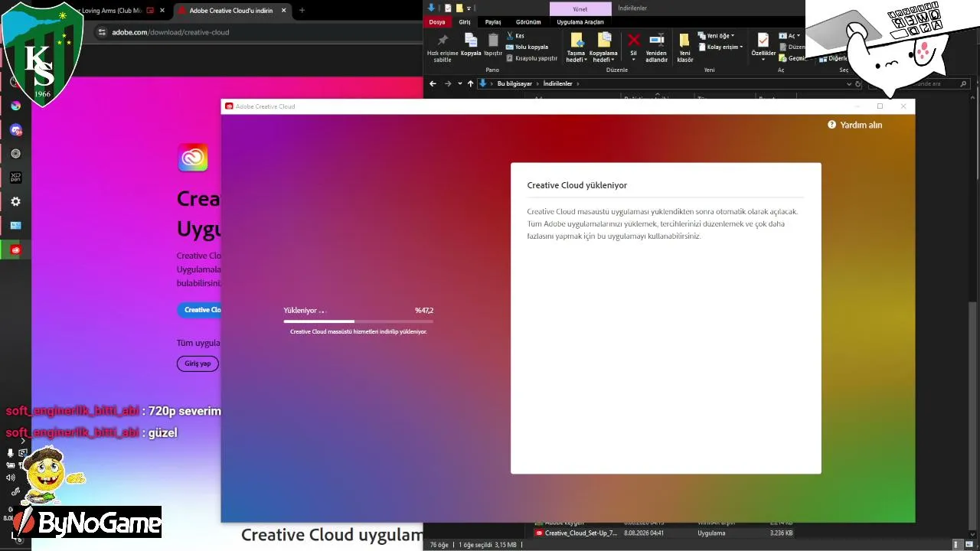Image resolution: width=980 pixels, height=551 pixels.
Task: Click the Adobe Creative Cloud taskbar icon
Action: [15, 250]
